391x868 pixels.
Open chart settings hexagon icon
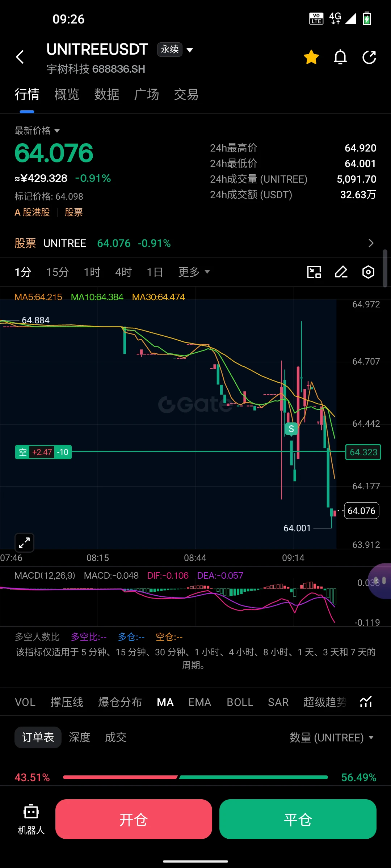point(368,272)
